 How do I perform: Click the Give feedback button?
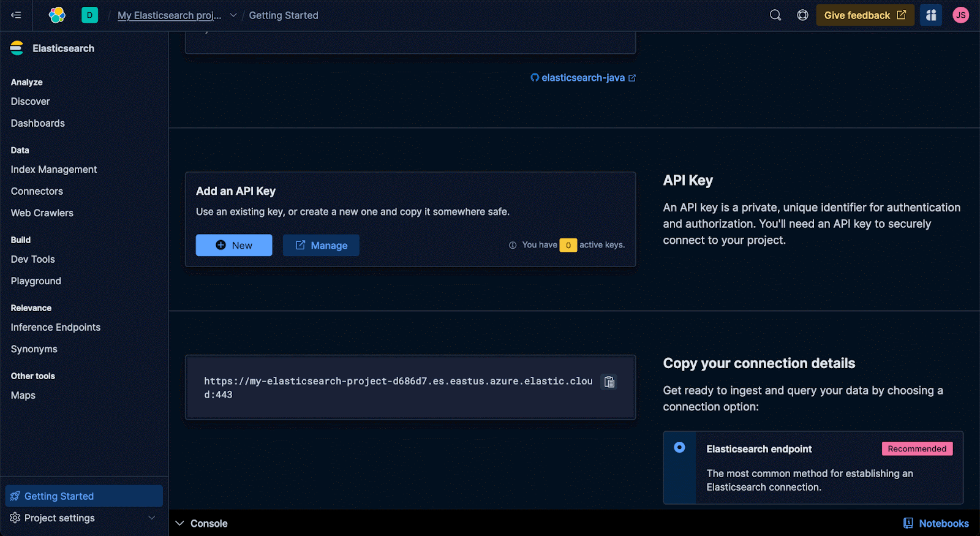[x=864, y=15]
